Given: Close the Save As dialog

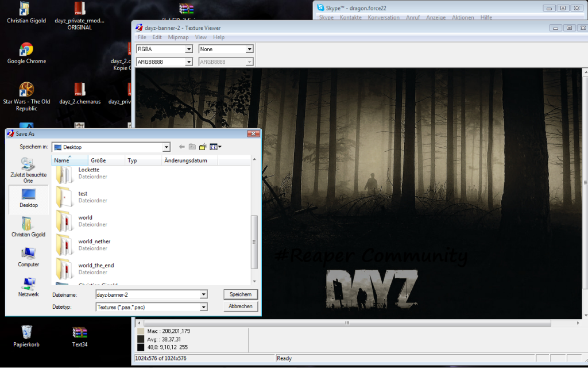Looking at the screenshot, I should [253, 133].
